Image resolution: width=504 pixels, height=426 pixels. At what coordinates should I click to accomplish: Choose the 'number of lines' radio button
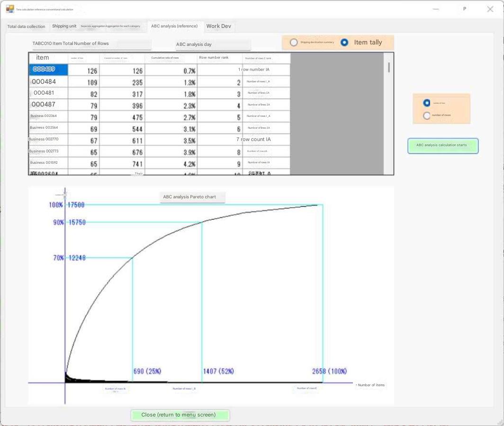pos(427,103)
